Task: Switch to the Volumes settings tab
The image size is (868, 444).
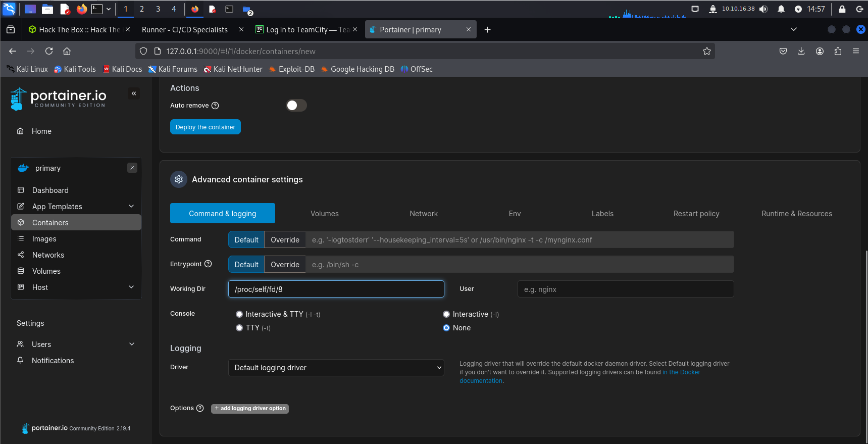Action: point(324,214)
